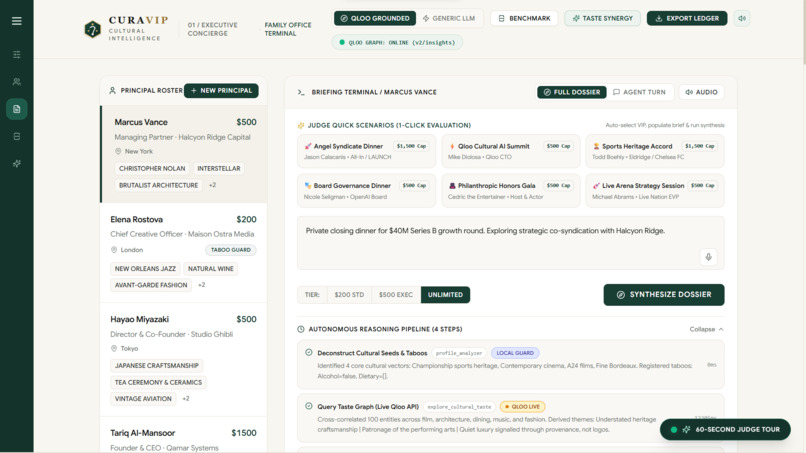The height and width of the screenshot is (453, 806).
Task: Select the Hayao Miyazaki principal
Action: pos(183,359)
